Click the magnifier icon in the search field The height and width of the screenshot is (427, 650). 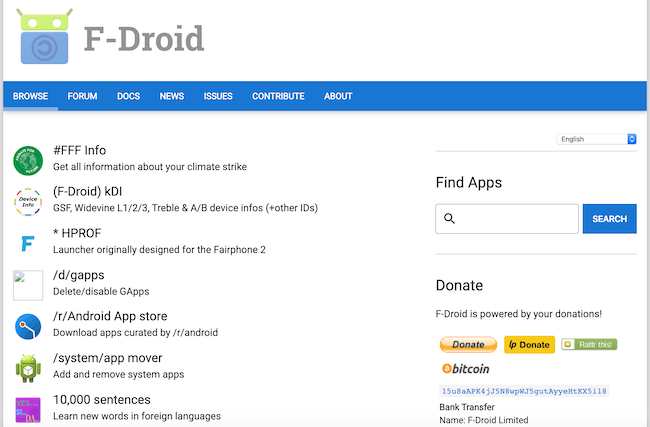pyautogui.click(x=449, y=218)
